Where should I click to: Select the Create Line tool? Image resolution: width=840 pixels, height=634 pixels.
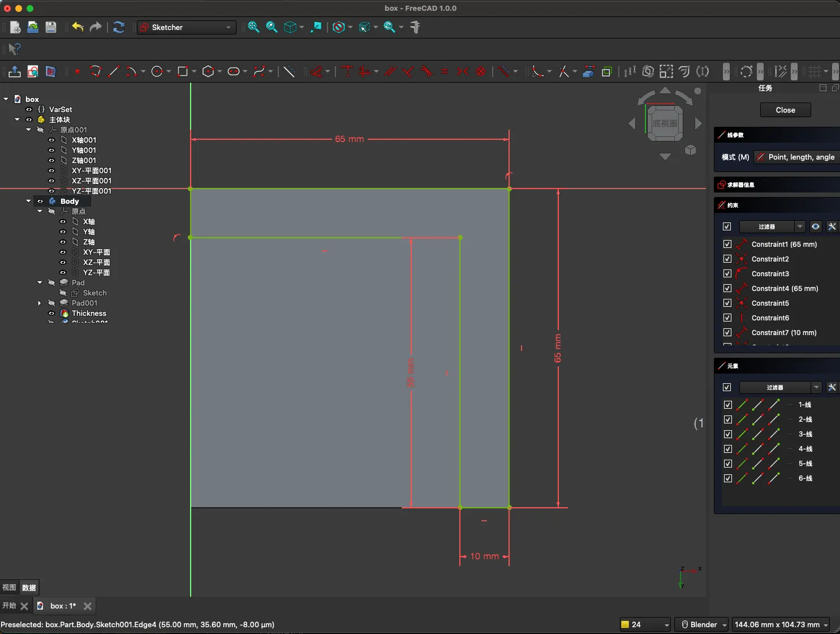point(114,71)
